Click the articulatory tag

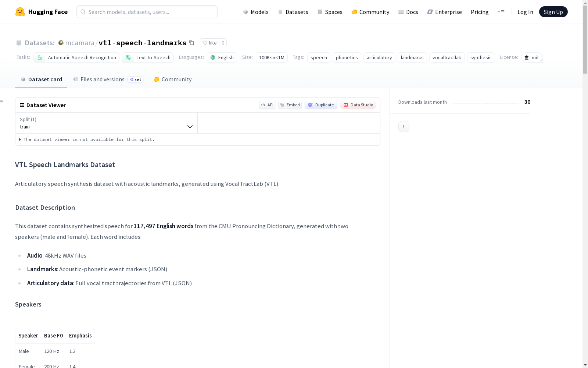click(x=379, y=57)
